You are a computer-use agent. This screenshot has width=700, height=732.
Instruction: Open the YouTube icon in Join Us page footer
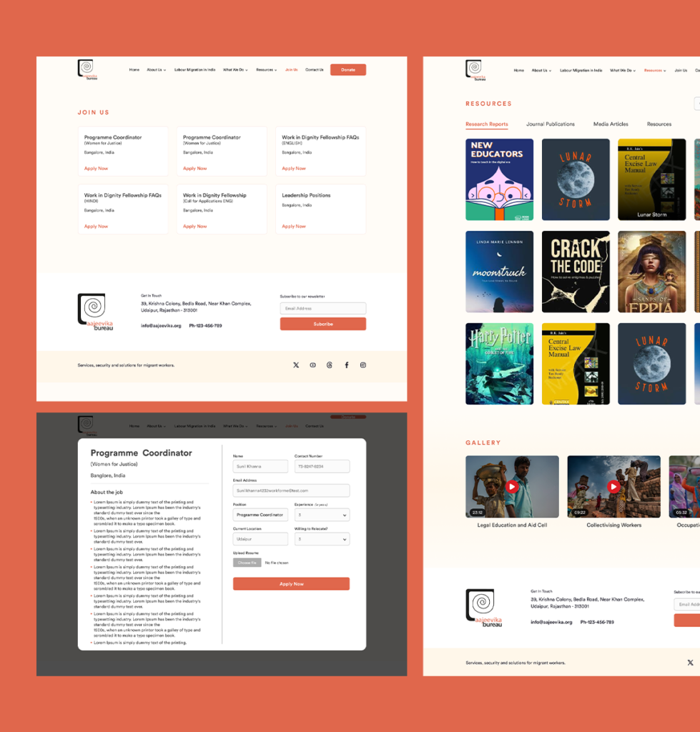click(313, 365)
